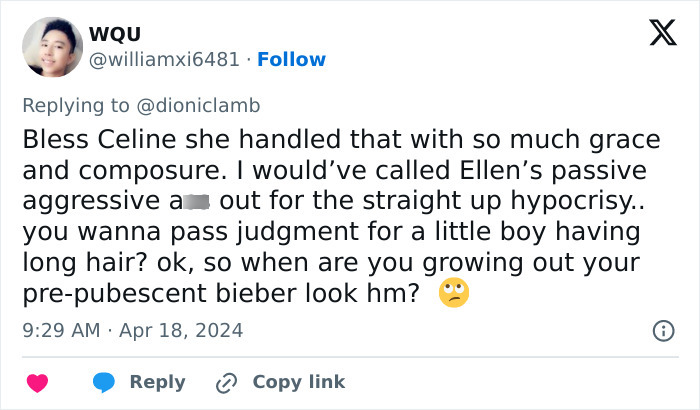Click the Reply text label
This screenshot has height=410, width=700.
[x=157, y=382]
